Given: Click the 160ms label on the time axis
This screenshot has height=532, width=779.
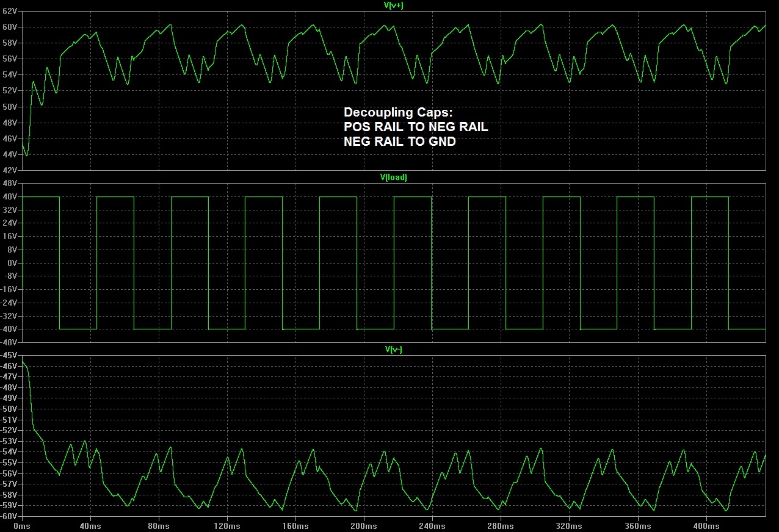Looking at the screenshot, I should (x=295, y=525).
